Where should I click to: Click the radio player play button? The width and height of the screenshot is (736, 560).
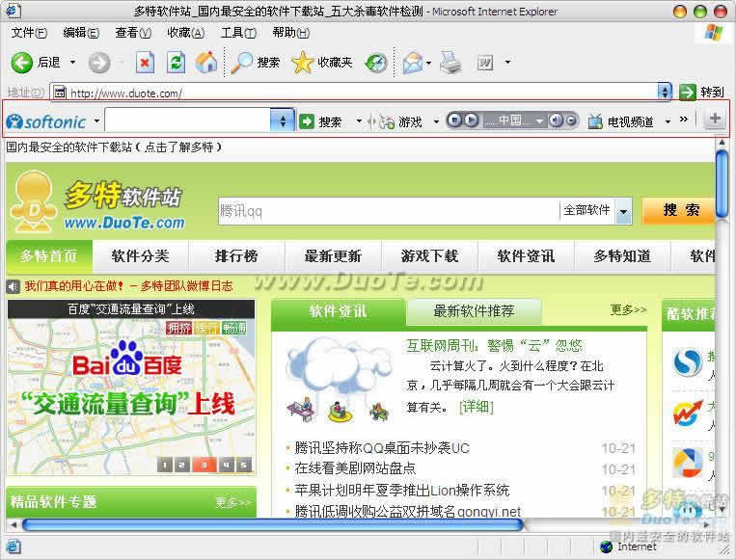pyautogui.click(x=472, y=120)
